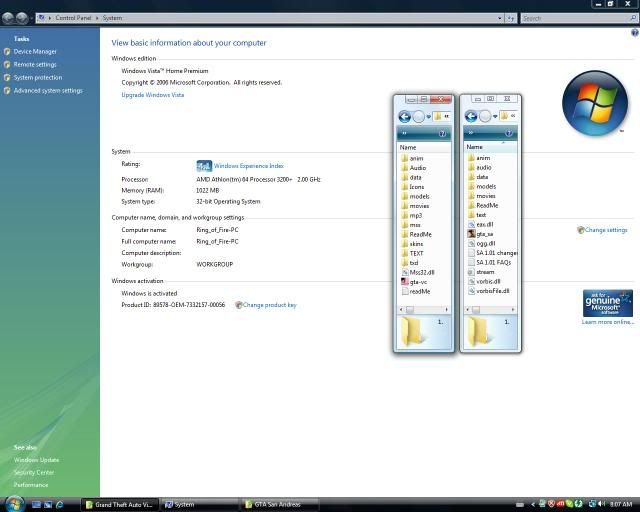Show hidden tray icons arrow
Image resolution: width=640 pixels, height=512 pixels.
(x=533, y=505)
